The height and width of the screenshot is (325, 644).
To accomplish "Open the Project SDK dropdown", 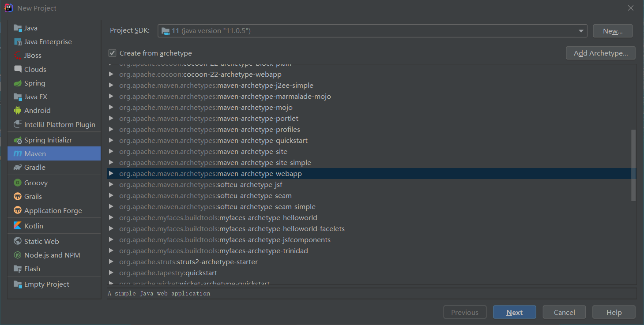I will click(580, 30).
